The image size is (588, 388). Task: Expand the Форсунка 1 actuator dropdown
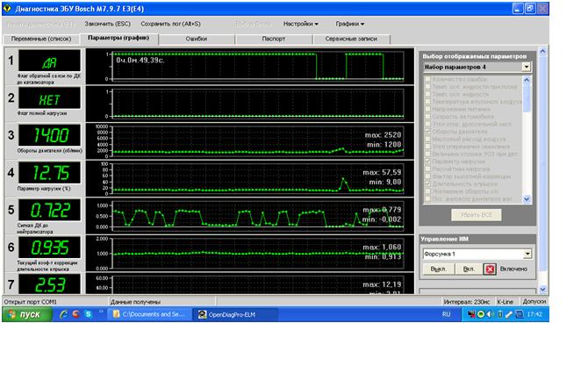[x=527, y=254]
